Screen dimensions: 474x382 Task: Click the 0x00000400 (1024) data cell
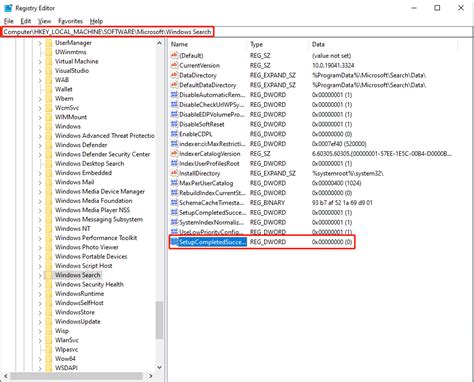336,183
